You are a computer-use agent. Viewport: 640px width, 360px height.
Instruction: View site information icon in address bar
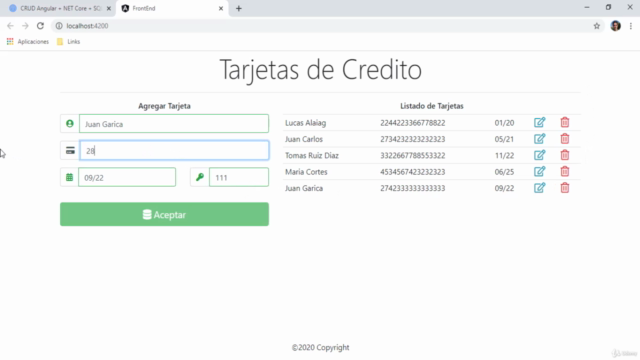click(59, 26)
